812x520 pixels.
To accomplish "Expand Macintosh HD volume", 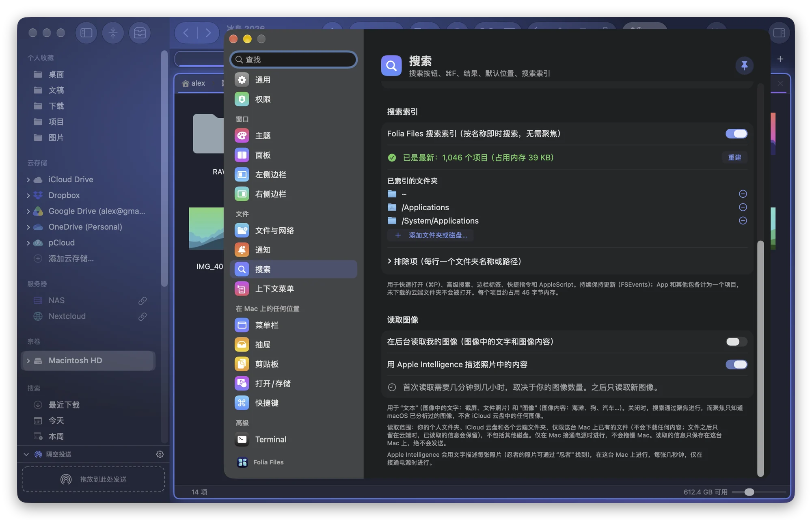I will 28,361.
